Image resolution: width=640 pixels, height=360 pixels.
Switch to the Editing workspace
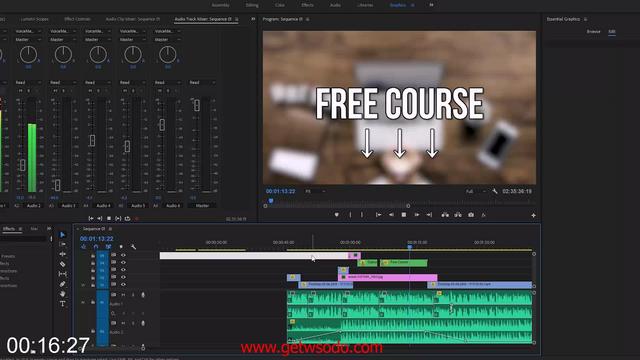(252, 5)
